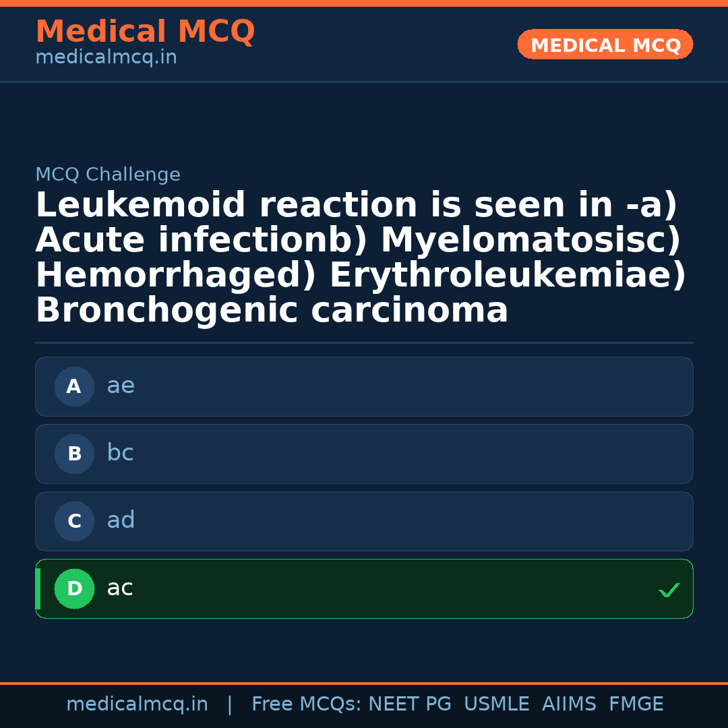
Task: Click the letter A option circle
Action: [x=74, y=387]
